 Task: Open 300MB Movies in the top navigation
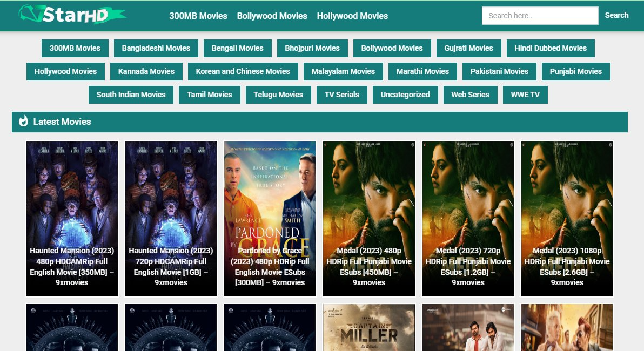point(198,16)
